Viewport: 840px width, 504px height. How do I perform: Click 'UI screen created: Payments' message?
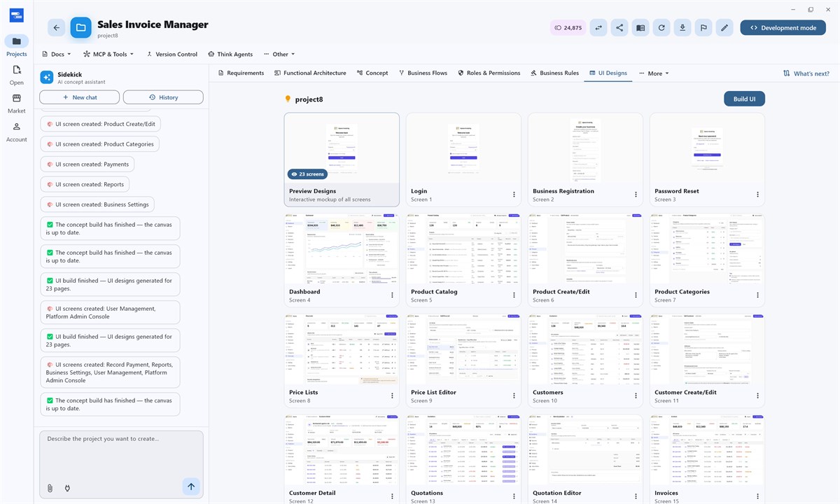point(87,164)
